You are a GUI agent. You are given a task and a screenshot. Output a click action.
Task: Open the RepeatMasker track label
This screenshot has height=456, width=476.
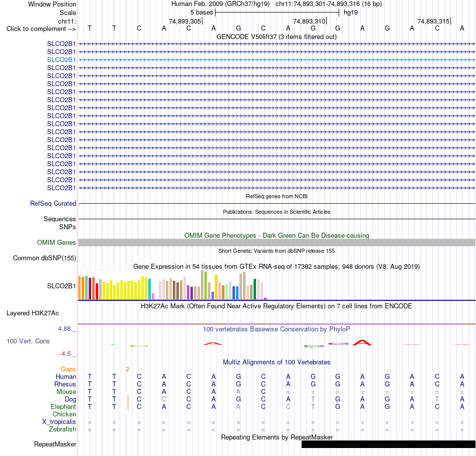tap(55, 444)
